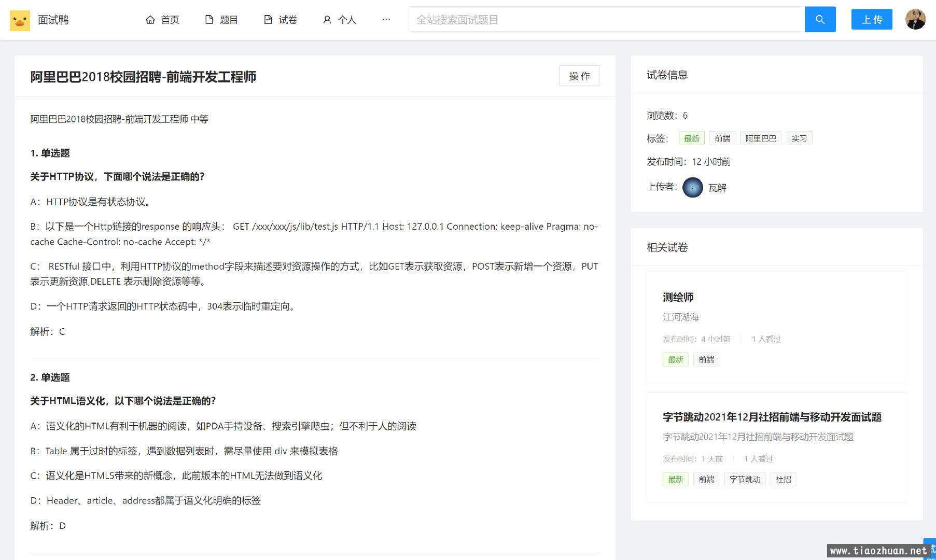This screenshot has height=560, width=936.
Task: Click the 字节跳动 tag
Action: [745, 479]
